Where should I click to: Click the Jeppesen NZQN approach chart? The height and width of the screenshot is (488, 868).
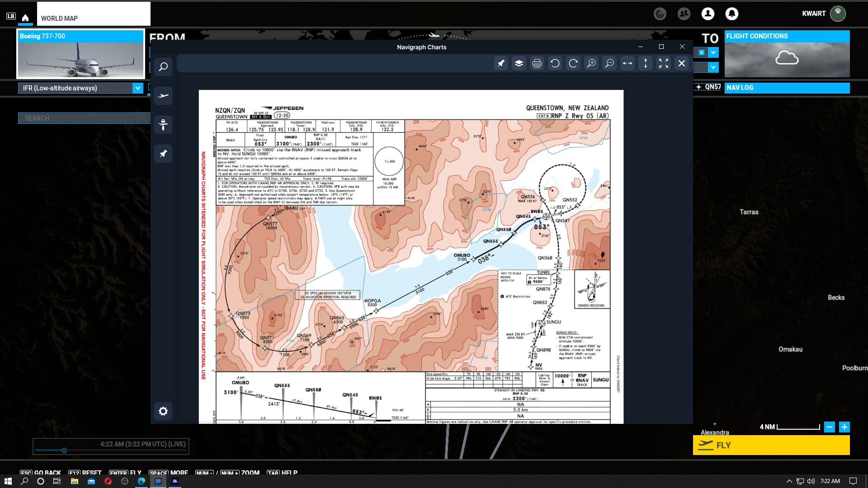411,257
